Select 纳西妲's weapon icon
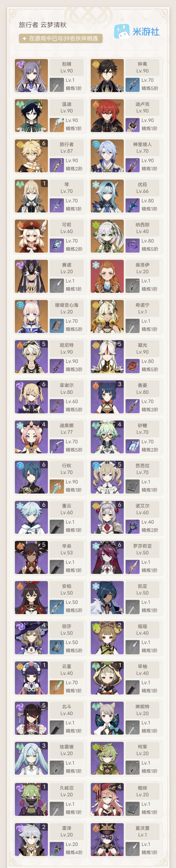This screenshot has width=176, height=868. tap(132, 245)
